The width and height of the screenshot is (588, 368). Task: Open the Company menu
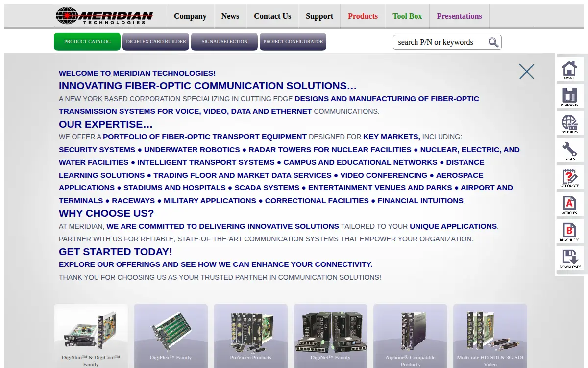(190, 16)
